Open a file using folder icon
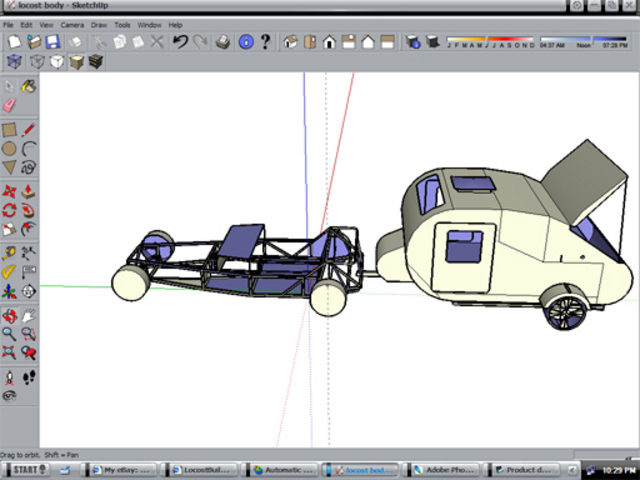The height and width of the screenshot is (480, 640). pos(34,42)
